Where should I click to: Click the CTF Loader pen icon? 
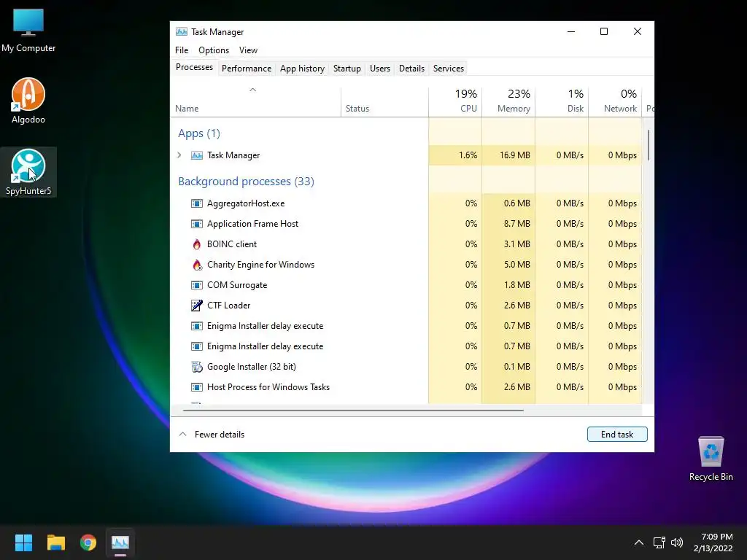(x=197, y=306)
